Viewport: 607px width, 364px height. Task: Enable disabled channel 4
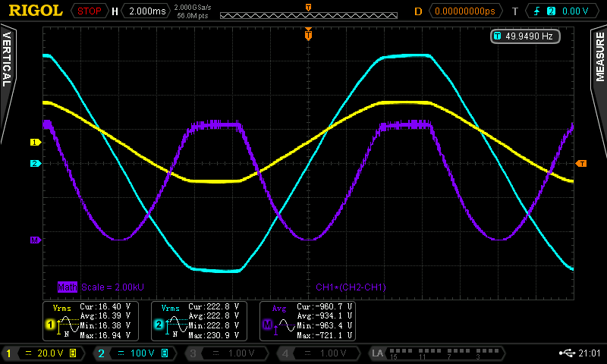[x=319, y=353]
